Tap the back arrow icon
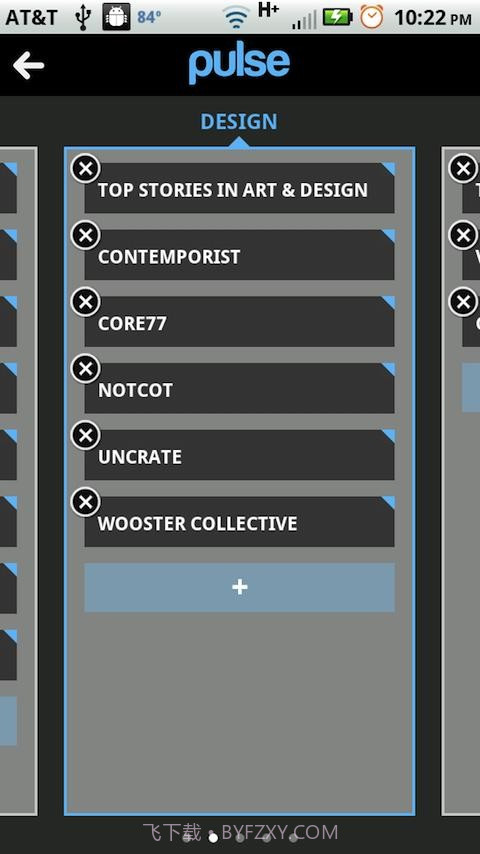The height and width of the screenshot is (854, 480). click(x=28, y=65)
